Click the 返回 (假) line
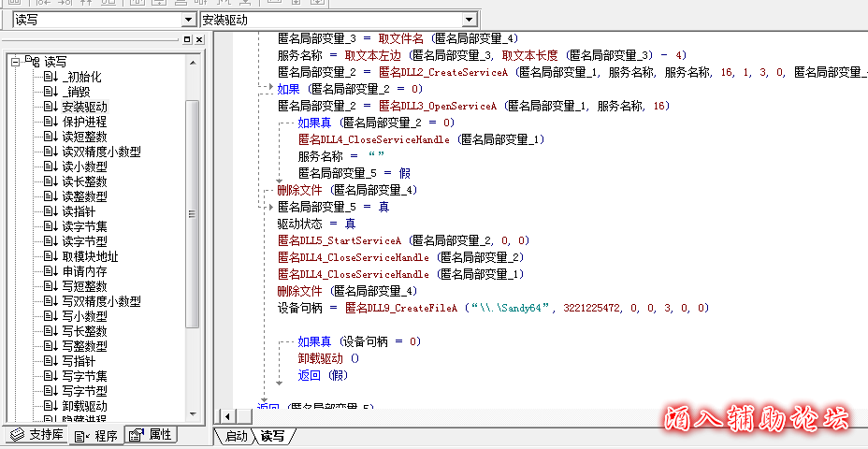Image resolution: width=868 pixels, height=449 pixels. [x=324, y=375]
